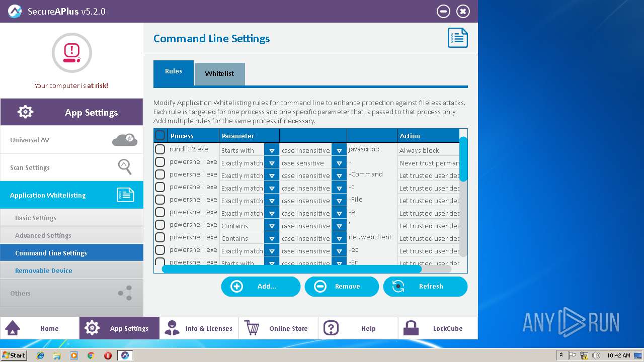Open 'Starts with' dropdown for rundll32.exe

point(272,150)
